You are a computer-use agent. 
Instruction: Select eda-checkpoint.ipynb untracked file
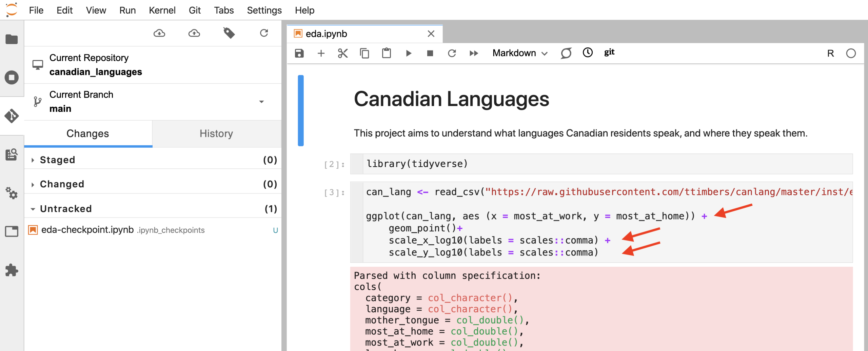87,230
